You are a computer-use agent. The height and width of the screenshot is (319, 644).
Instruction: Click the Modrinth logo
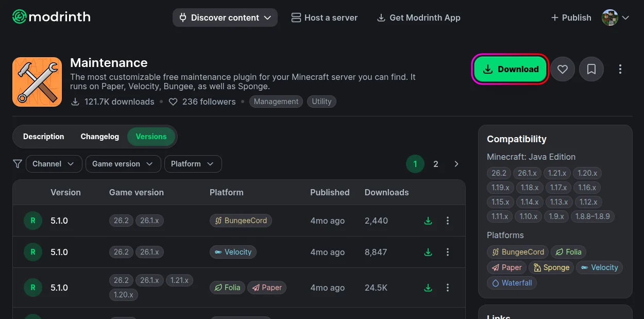(52, 17)
